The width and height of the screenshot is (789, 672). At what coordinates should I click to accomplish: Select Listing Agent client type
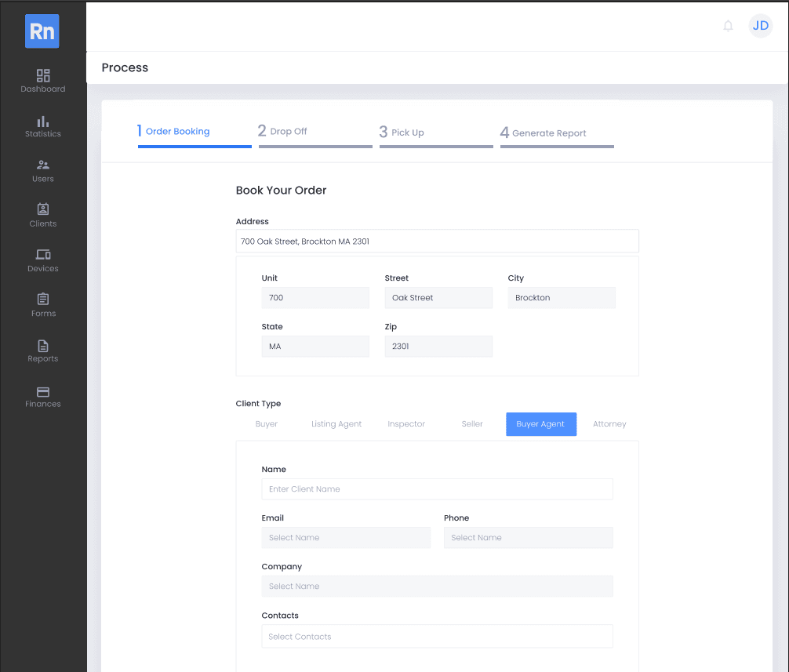click(x=336, y=424)
